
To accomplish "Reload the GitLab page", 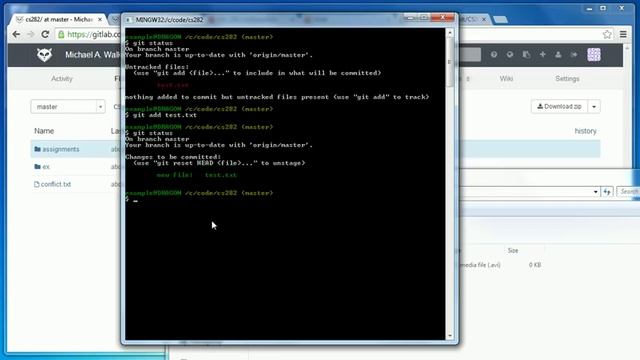I will 45,34.
